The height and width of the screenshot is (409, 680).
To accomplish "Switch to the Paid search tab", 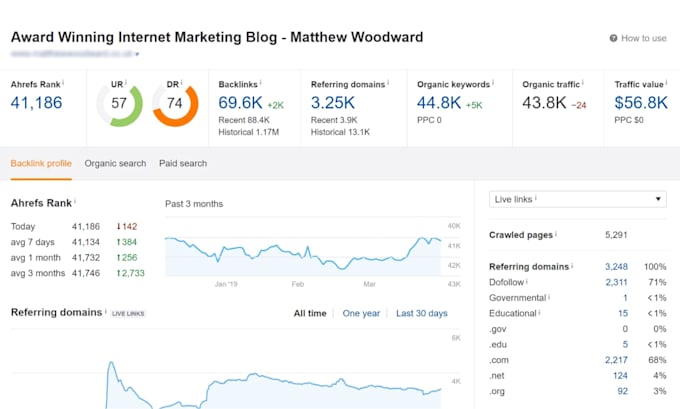I will (183, 164).
